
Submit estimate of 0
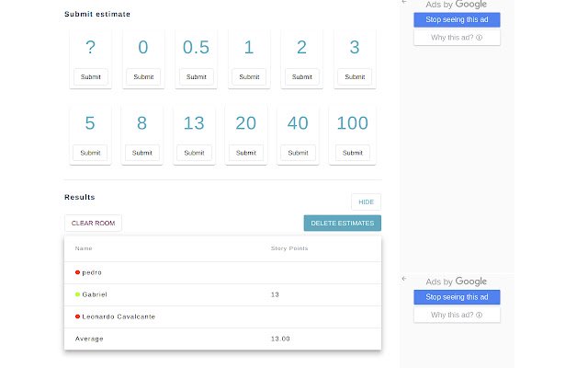pyautogui.click(x=143, y=77)
